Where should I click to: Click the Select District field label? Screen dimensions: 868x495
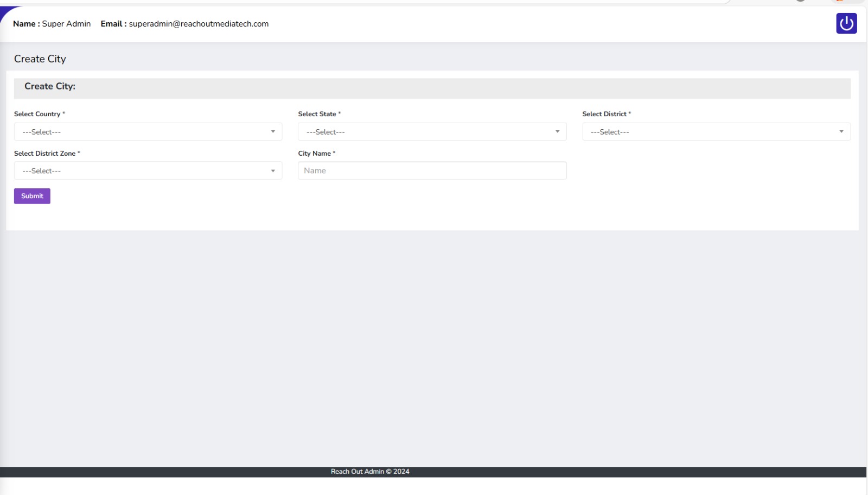click(604, 114)
